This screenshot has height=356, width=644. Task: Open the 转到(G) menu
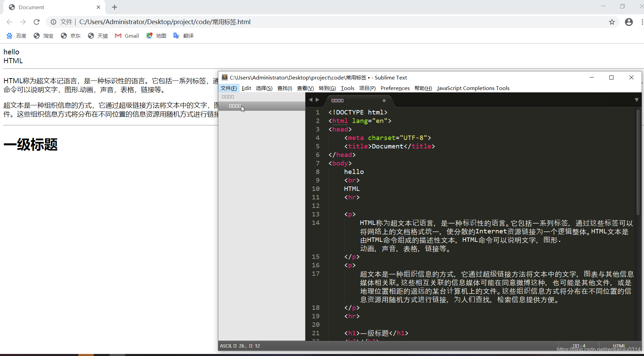(x=327, y=88)
